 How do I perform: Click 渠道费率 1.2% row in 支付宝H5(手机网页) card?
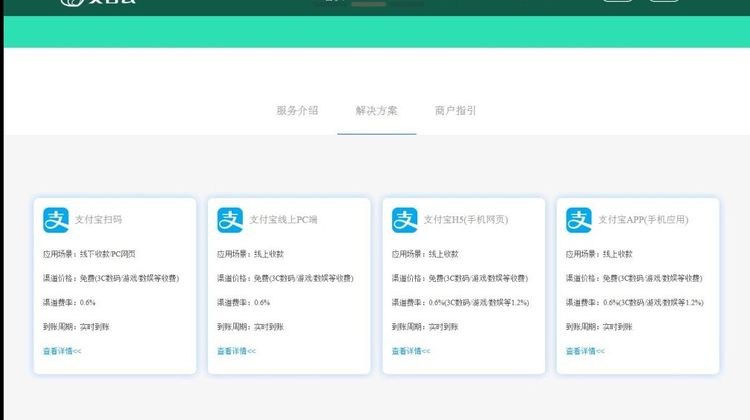[461, 302]
